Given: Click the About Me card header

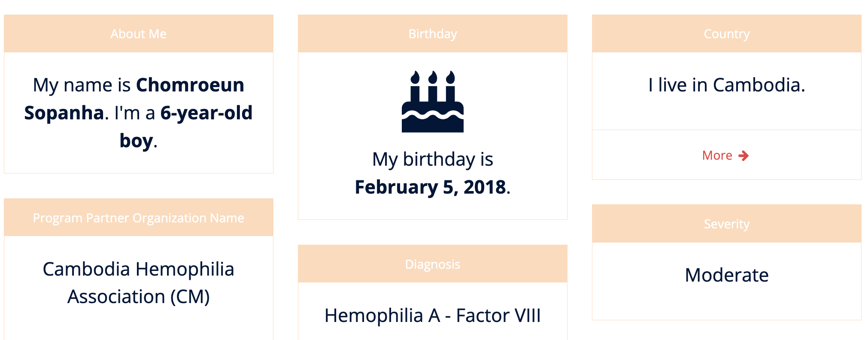Looking at the screenshot, I should click(x=138, y=34).
